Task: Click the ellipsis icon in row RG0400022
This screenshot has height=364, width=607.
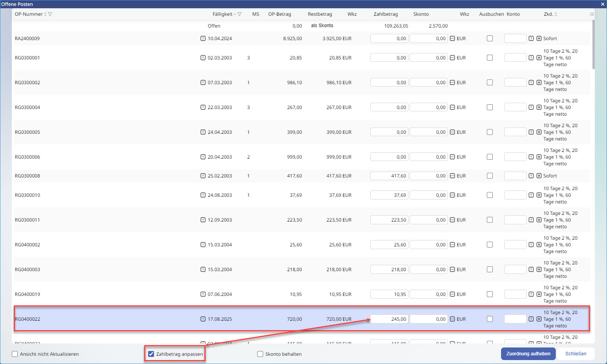Action: [452, 319]
